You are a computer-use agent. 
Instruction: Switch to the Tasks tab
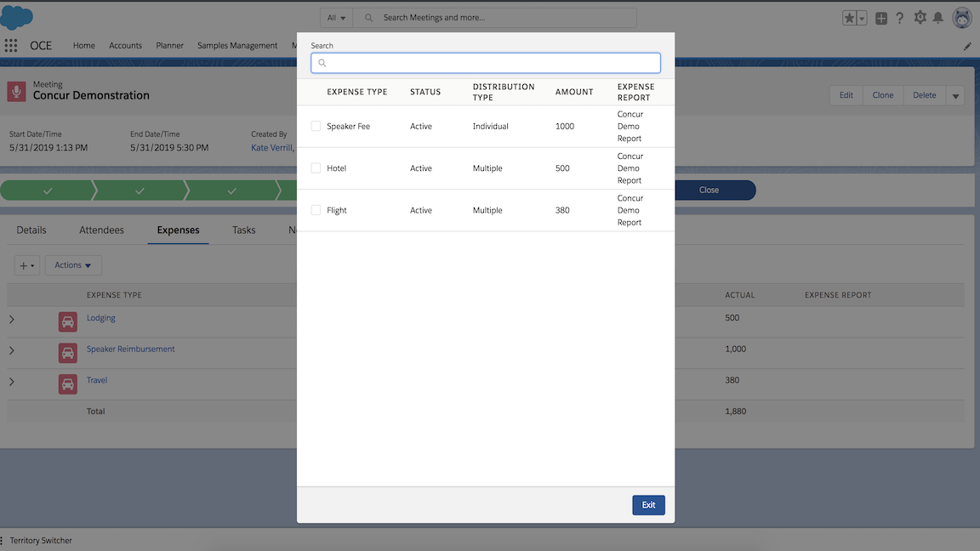[x=244, y=230]
